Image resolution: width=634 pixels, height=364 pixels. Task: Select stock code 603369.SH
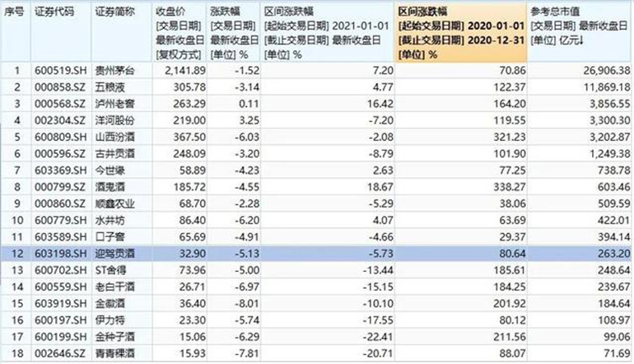[61, 170]
